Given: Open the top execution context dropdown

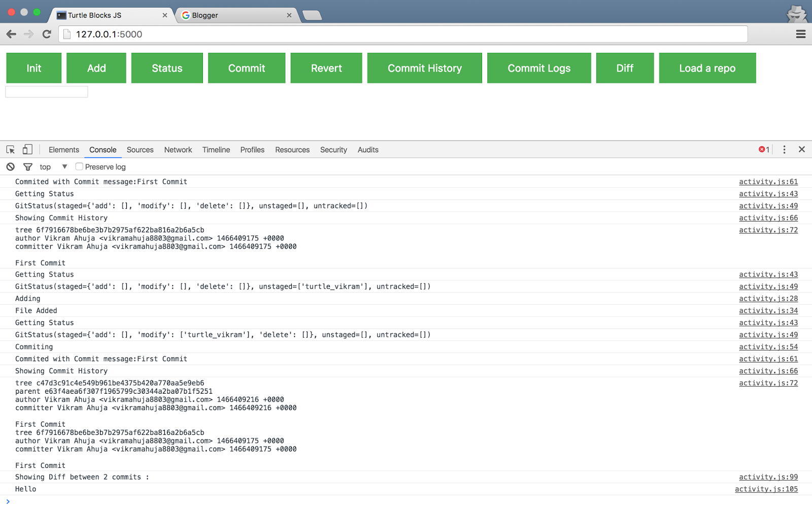Looking at the screenshot, I should tap(53, 167).
